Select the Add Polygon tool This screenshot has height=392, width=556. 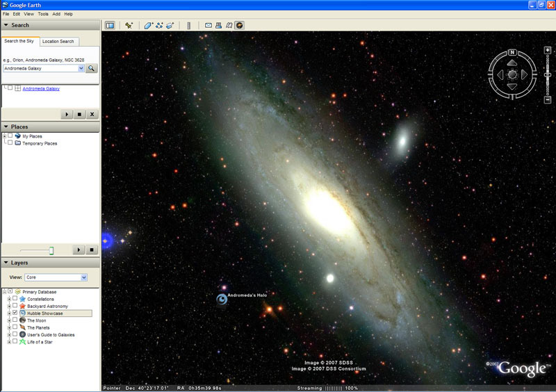tap(149, 26)
